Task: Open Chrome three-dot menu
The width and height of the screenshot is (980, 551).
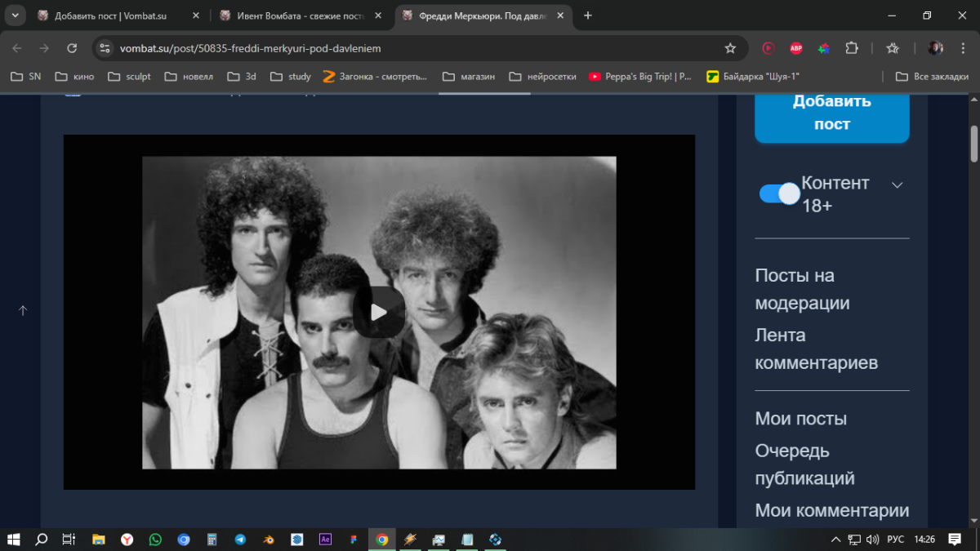Action: [963, 48]
